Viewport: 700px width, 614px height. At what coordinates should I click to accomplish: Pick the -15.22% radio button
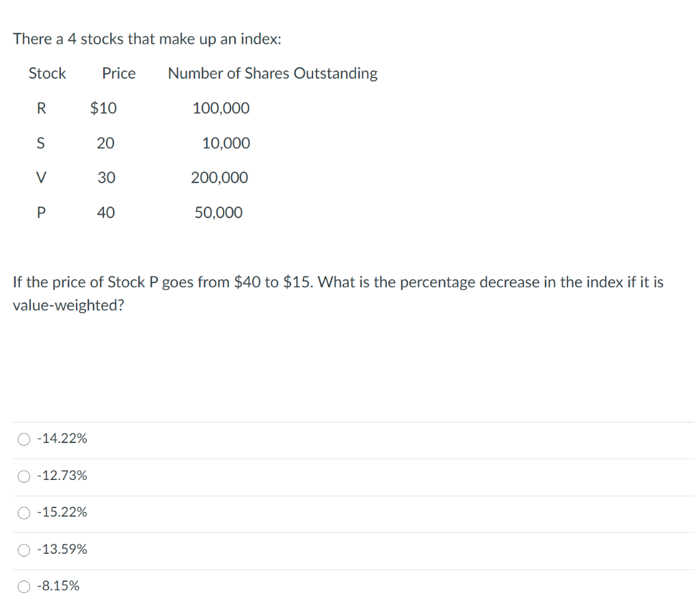(24, 513)
